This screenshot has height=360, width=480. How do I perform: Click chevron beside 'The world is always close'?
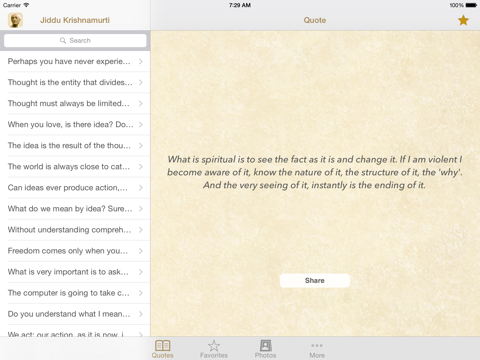141,166
